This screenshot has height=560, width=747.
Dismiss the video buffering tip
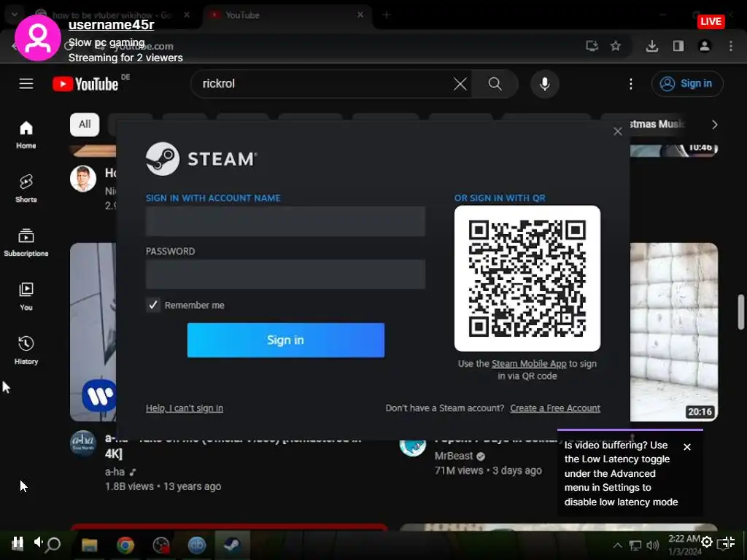point(687,447)
